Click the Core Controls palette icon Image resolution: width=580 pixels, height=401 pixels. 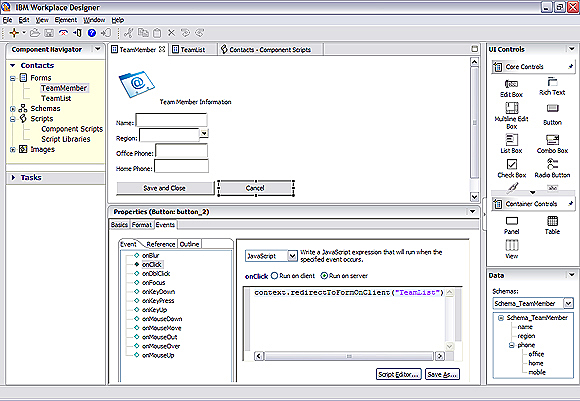(498, 67)
